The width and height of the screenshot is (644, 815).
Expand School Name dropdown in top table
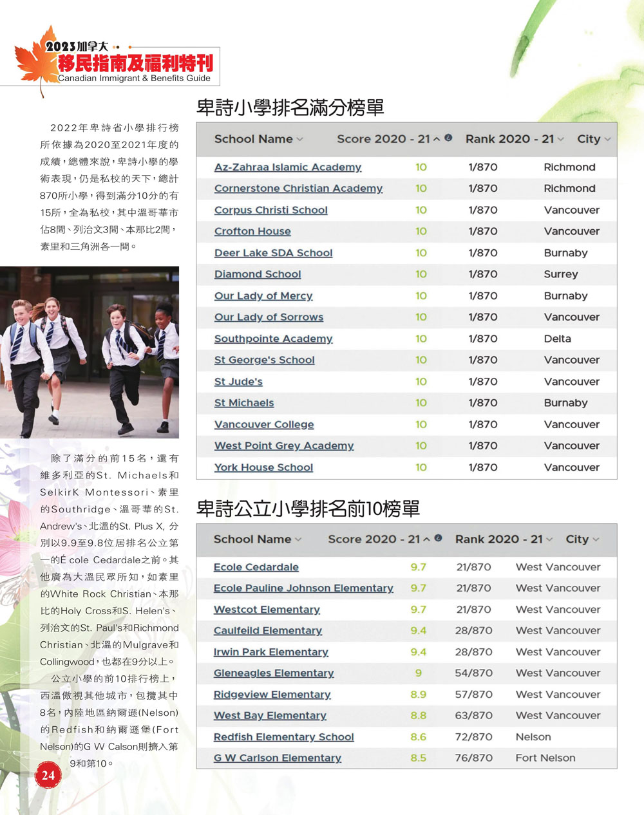tap(300, 140)
